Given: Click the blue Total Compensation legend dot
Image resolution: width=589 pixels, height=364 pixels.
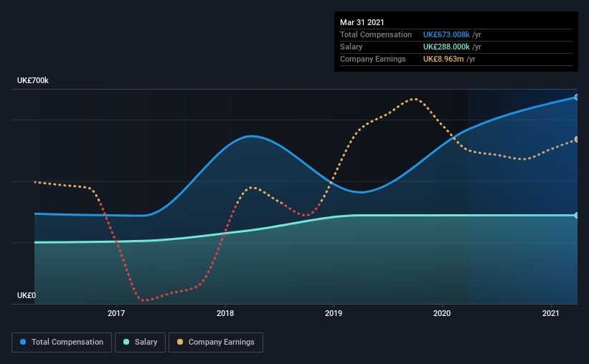Looking at the screenshot, I should tap(23, 342).
